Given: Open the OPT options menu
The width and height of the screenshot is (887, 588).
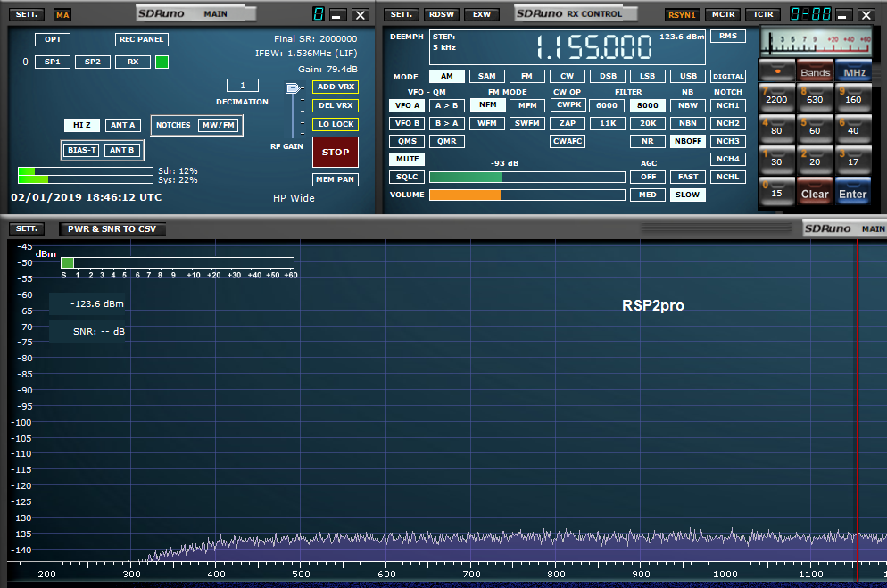Looking at the screenshot, I should tap(53, 39).
